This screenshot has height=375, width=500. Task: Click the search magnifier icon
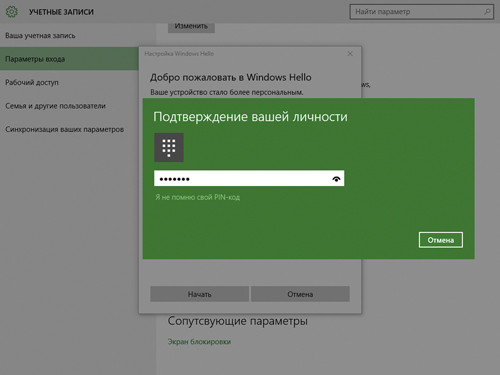click(487, 12)
